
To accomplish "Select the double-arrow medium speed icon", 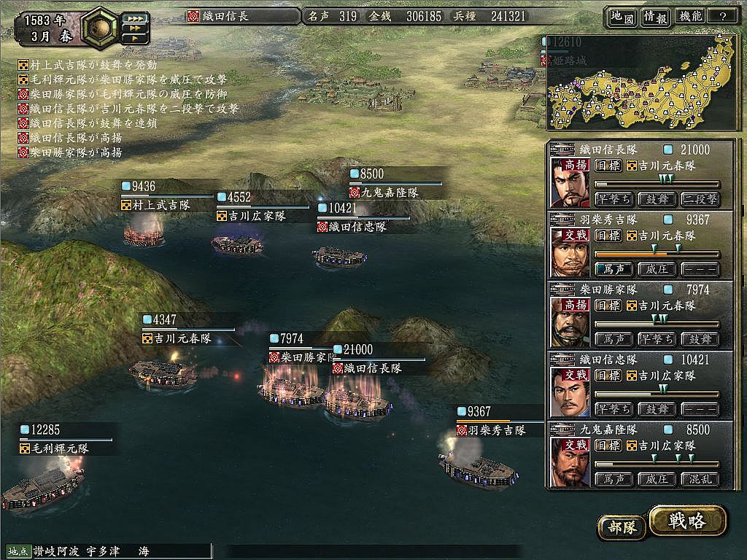I will pos(135,29).
